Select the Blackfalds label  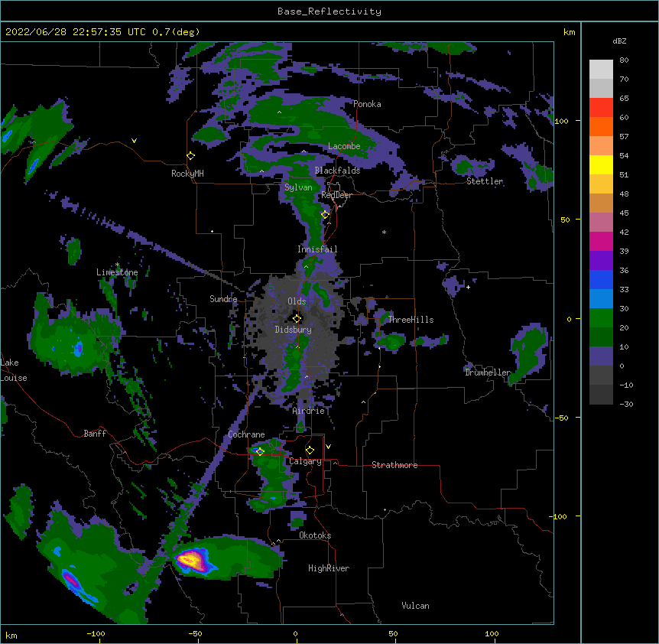point(337,171)
